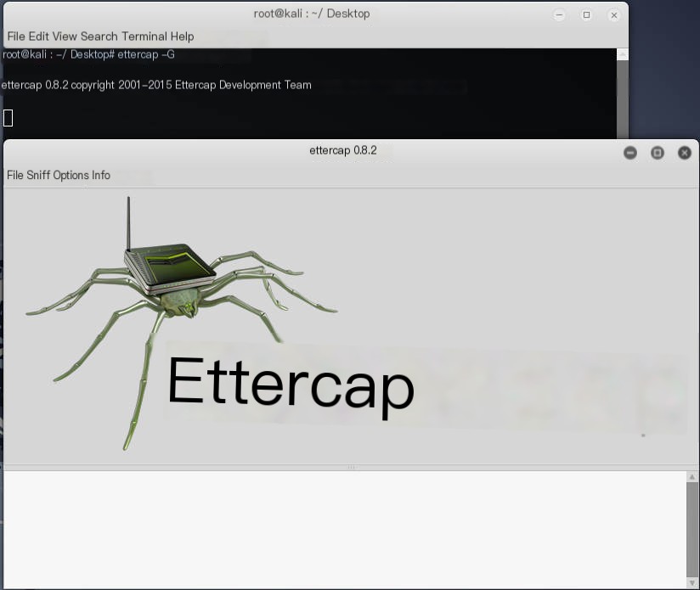
Task: Open the ettercap File menu
Action: tap(15, 175)
